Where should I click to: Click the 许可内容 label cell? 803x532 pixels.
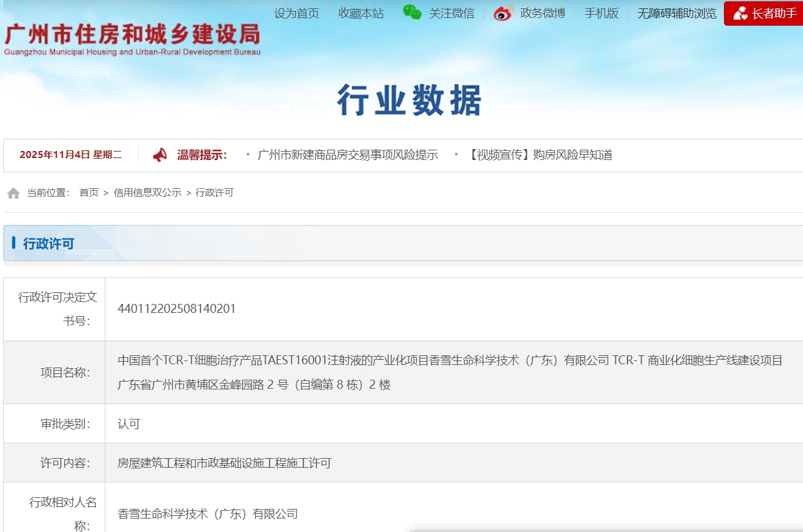pos(55,463)
